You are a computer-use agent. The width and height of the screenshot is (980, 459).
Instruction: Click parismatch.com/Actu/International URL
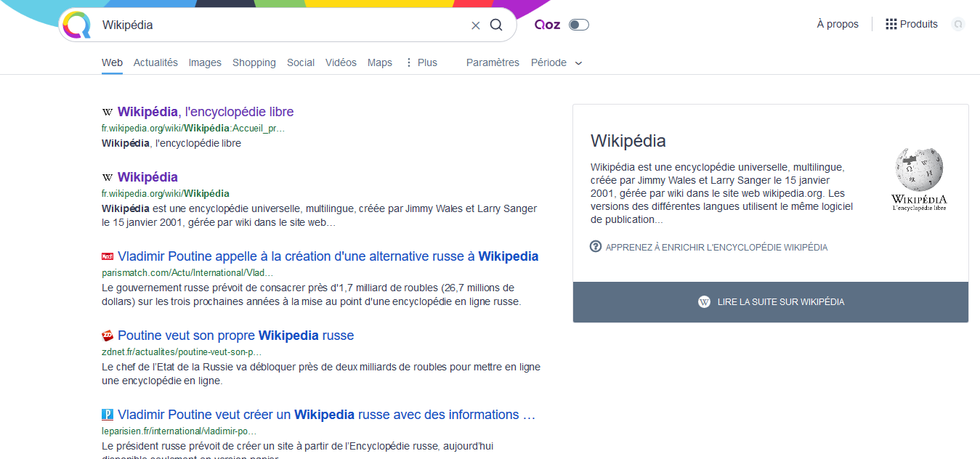tap(187, 273)
